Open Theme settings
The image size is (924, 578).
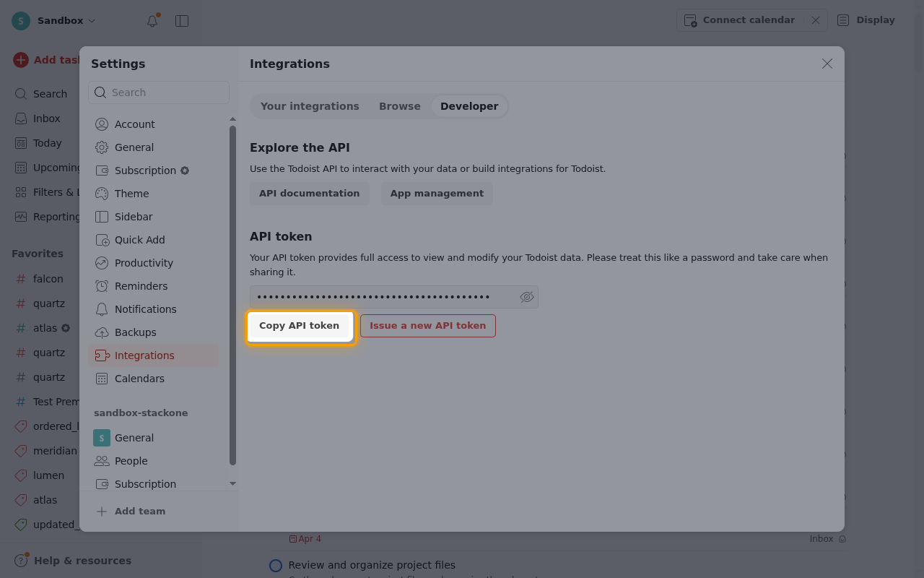coord(154,194)
